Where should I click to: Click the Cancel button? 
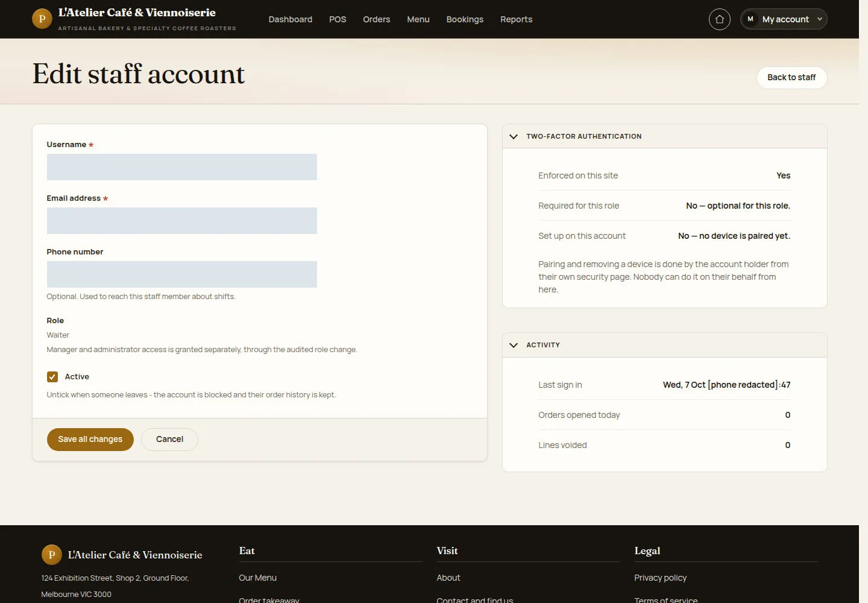169,440
